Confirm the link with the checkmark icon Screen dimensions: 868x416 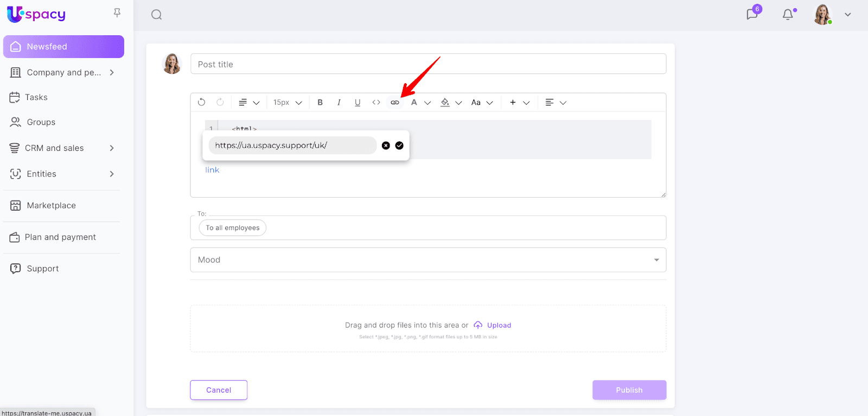(x=399, y=146)
